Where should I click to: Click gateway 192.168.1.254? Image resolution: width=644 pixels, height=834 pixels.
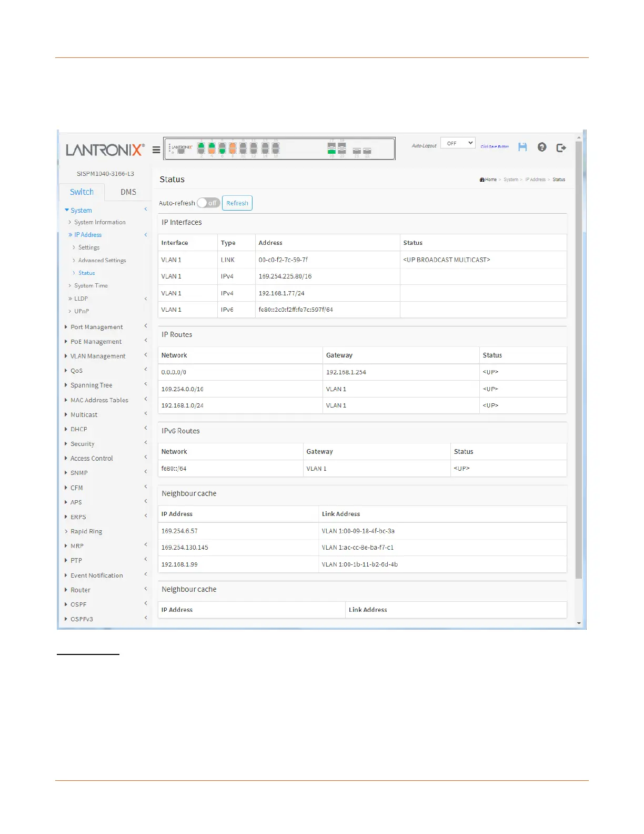pos(346,372)
